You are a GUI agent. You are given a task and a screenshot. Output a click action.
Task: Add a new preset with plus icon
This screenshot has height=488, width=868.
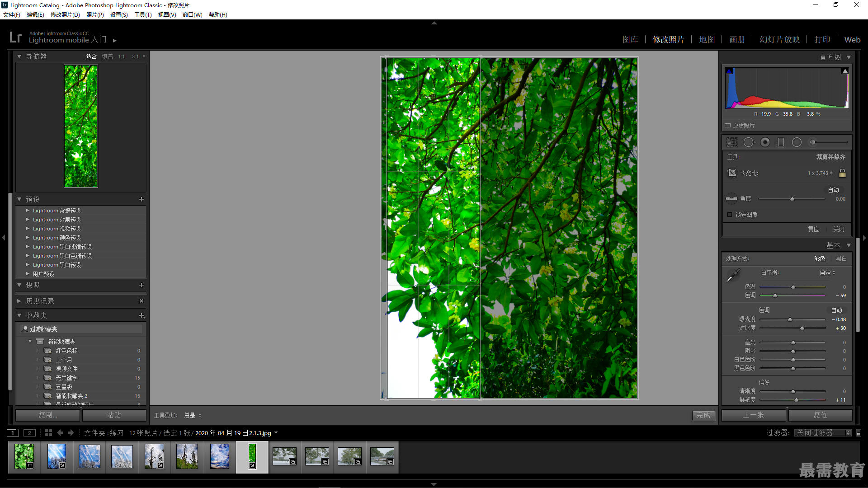(x=142, y=199)
